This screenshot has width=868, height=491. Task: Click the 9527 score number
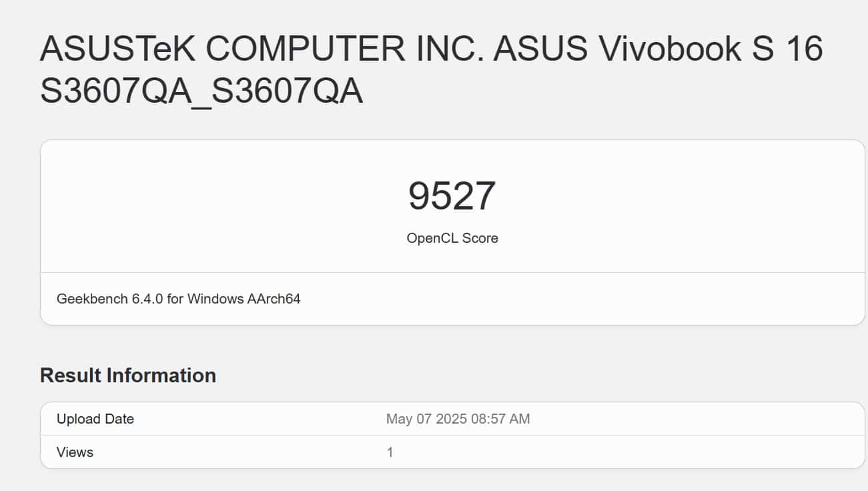click(452, 196)
